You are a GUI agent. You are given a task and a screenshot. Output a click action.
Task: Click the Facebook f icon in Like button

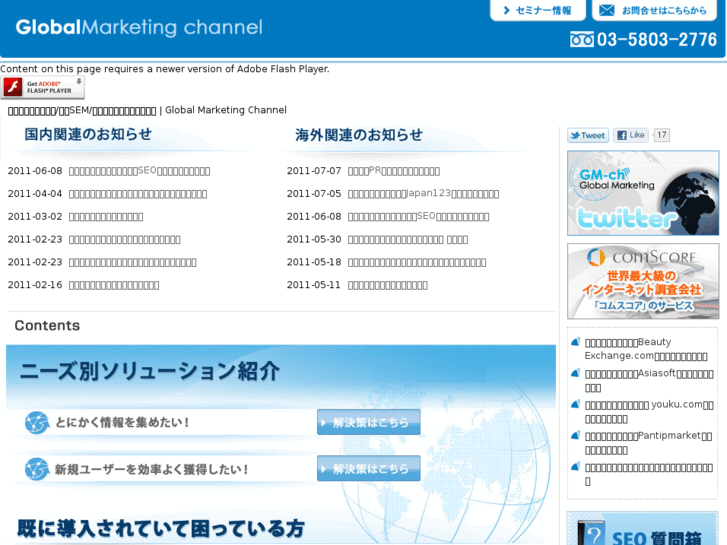(622, 135)
